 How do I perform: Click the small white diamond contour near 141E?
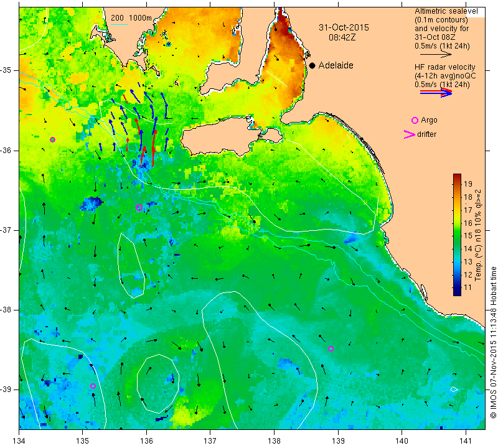coord(454,390)
